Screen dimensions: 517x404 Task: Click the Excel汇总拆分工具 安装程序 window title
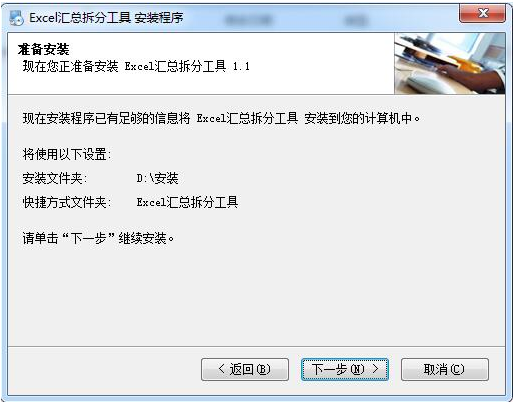(x=106, y=18)
